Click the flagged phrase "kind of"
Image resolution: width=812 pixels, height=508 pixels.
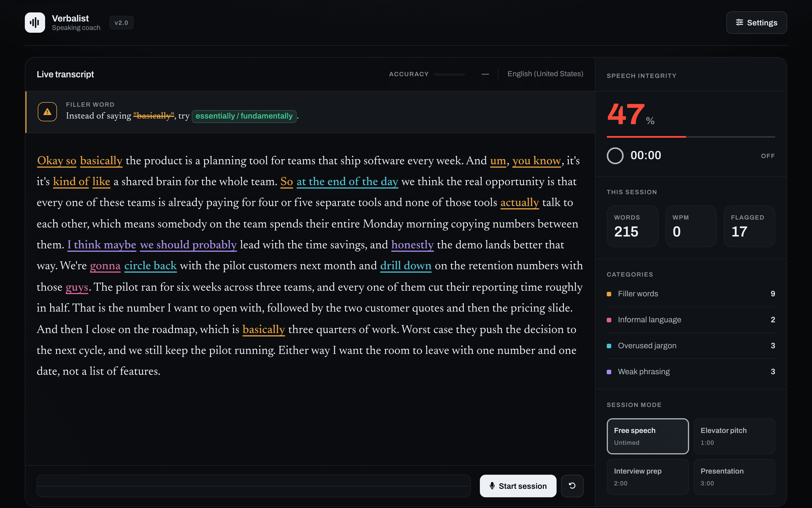pyautogui.click(x=71, y=182)
